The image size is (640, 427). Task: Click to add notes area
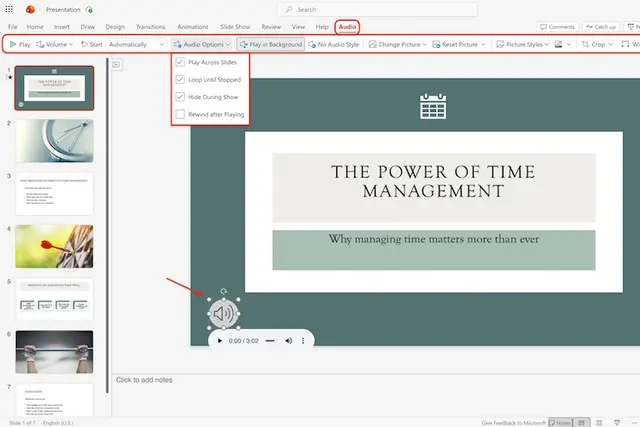point(144,380)
